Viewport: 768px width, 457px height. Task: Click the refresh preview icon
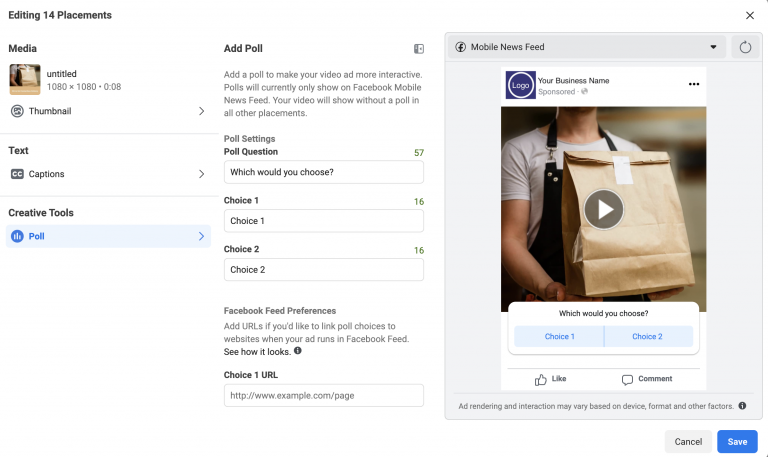pyautogui.click(x=745, y=47)
